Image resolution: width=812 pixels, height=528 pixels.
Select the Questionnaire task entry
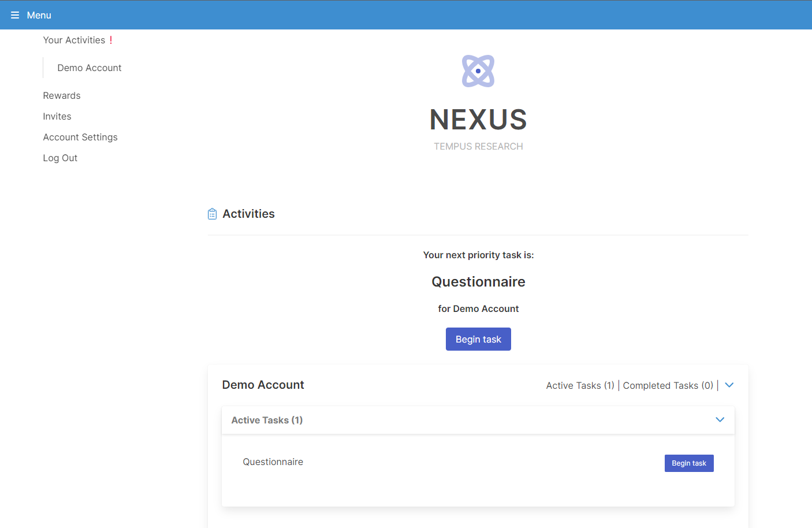[x=273, y=462]
